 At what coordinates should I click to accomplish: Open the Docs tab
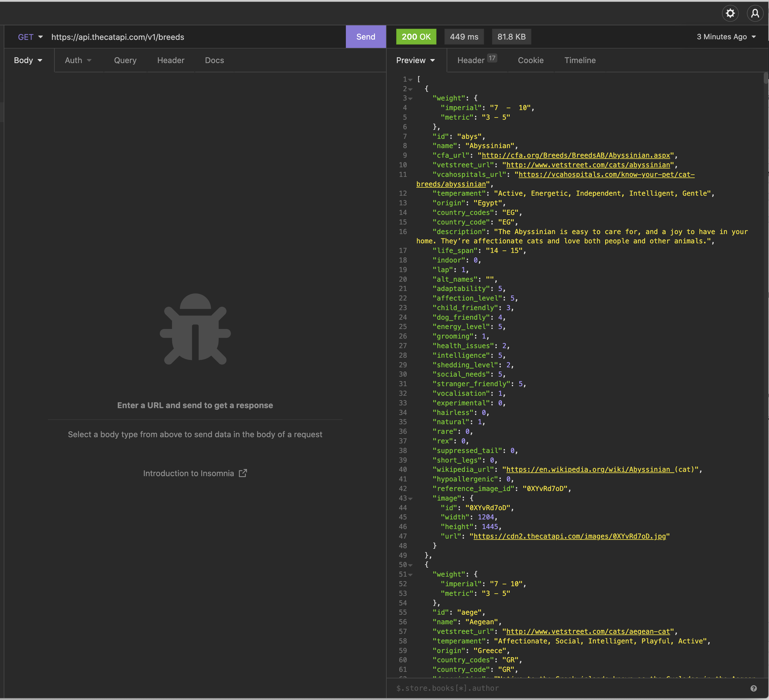pos(215,60)
